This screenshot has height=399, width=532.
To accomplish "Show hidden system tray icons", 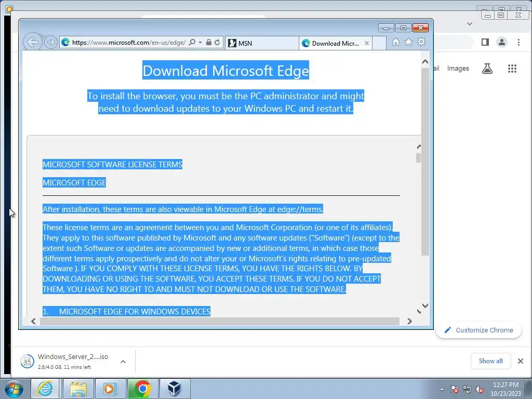I will pyautogui.click(x=442, y=389).
